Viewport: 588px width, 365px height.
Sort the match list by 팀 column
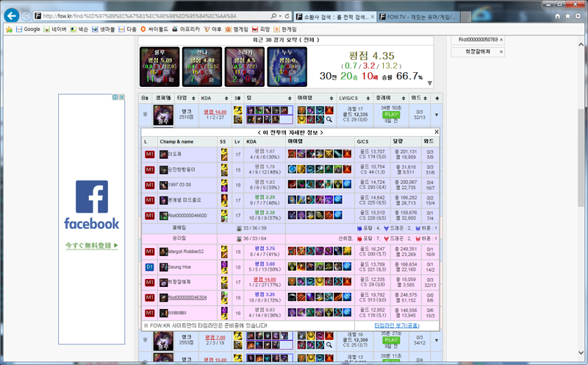click(x=269, y=99)
